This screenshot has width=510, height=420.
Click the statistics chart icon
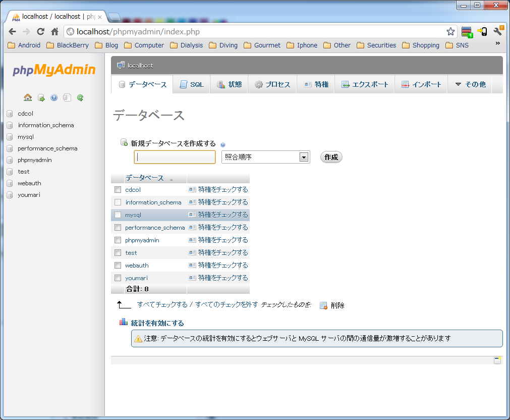(x=123, y=322)
